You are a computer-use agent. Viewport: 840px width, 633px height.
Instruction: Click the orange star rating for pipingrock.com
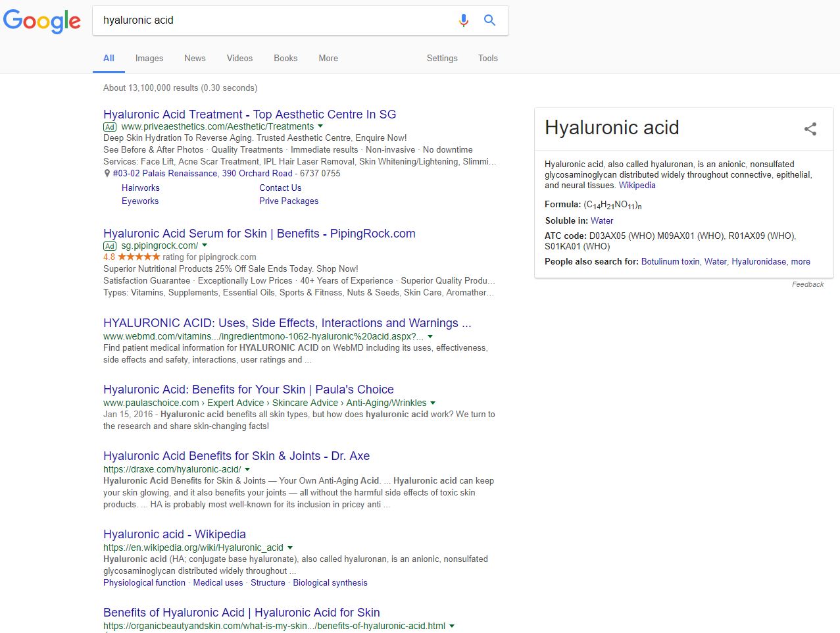(138, 257)
